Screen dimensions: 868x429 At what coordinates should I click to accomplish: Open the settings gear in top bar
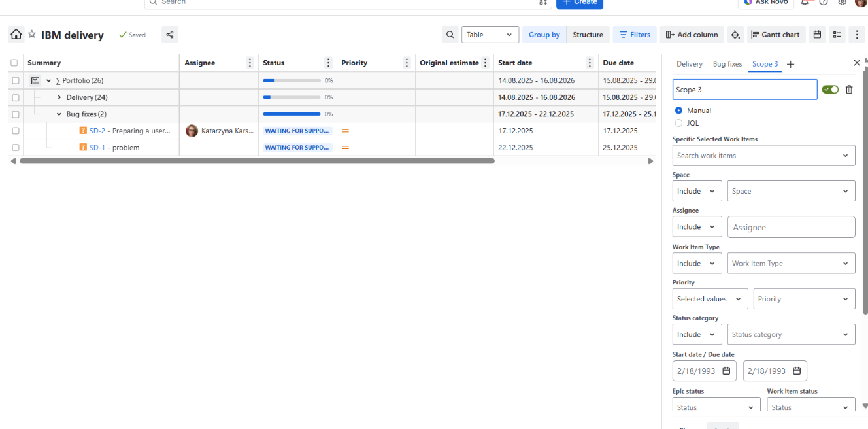tap(843, 3)
